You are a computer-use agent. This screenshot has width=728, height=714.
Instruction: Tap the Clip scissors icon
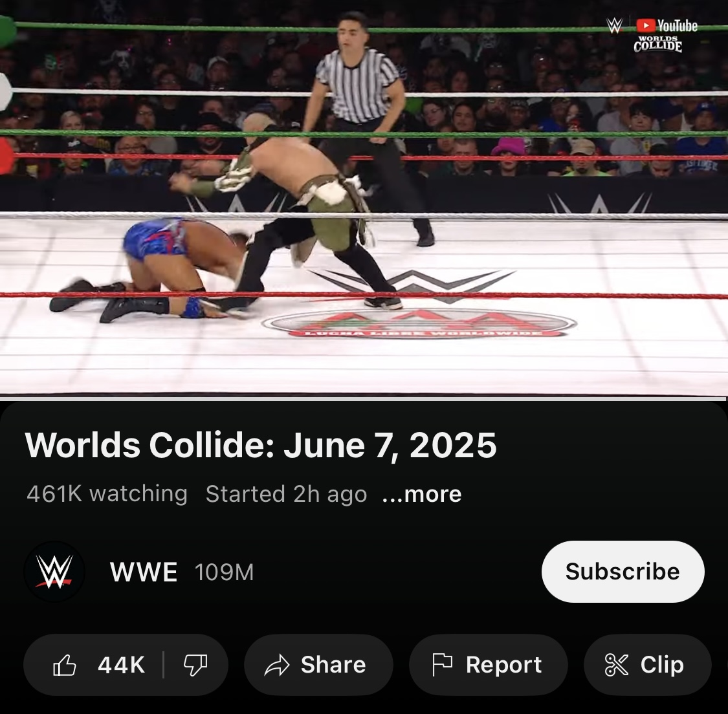pyautogui.click(x=617, y=664)
